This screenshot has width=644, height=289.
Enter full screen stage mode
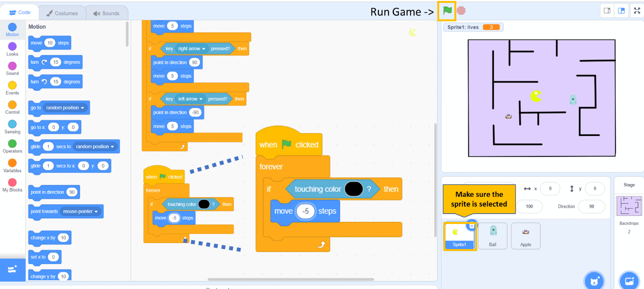637,11
